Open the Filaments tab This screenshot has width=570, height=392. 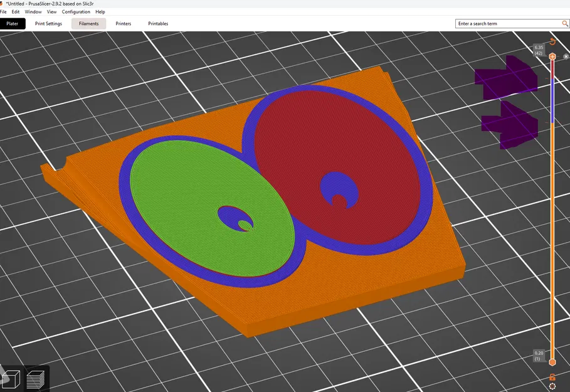(88, 23)
